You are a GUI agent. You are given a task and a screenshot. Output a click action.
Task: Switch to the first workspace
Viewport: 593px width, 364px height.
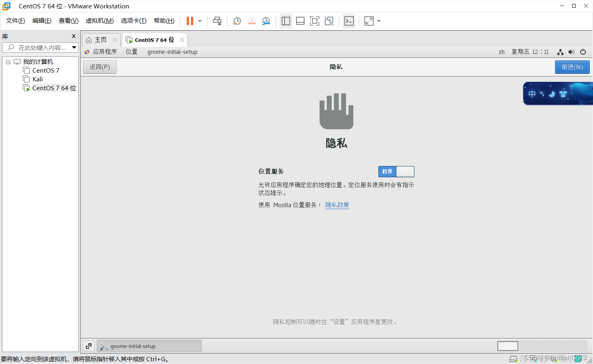click(508, 346)
